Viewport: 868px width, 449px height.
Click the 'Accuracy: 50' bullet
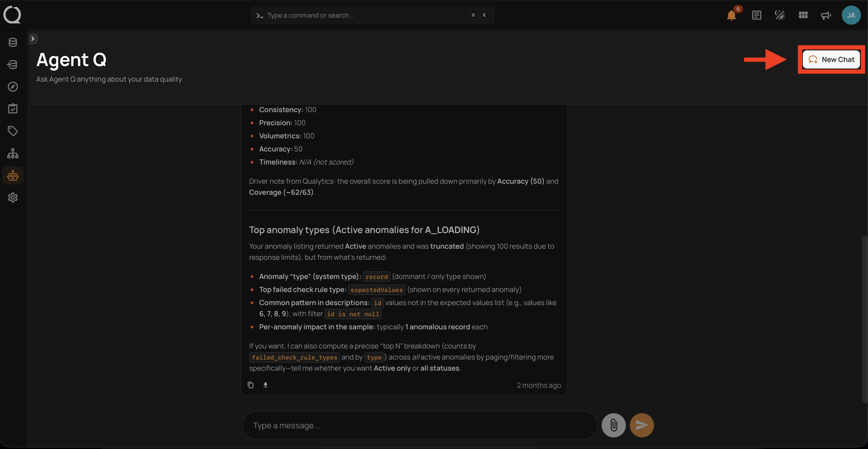point(280,149)
